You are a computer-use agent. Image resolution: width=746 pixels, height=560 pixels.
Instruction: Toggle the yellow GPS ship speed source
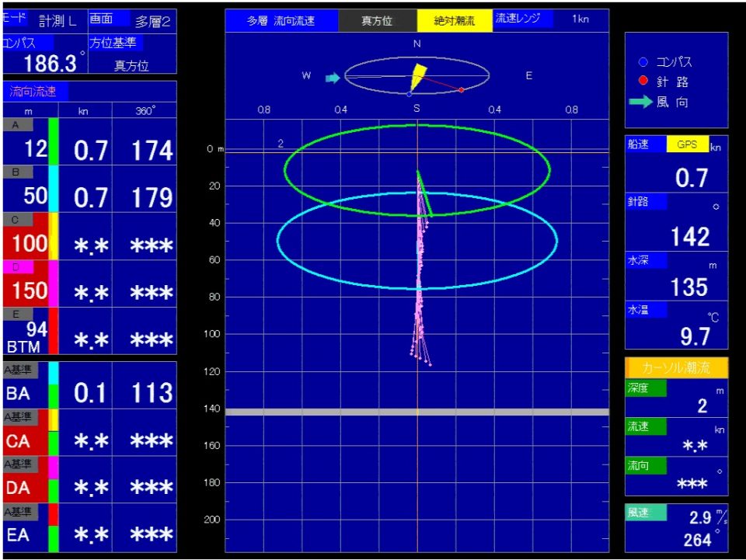pos(687,144)
